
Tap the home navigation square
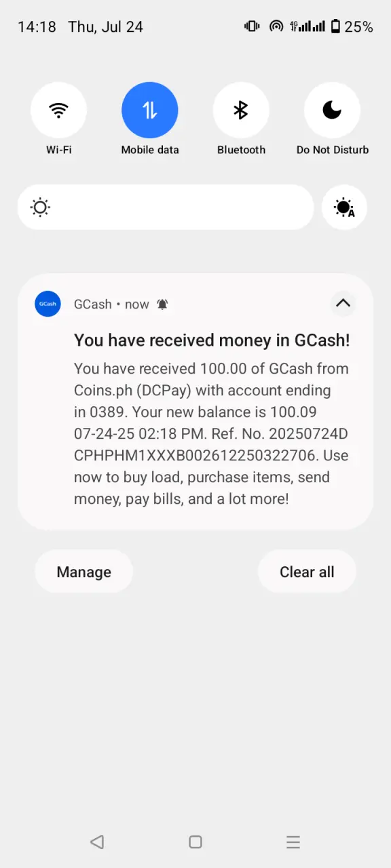pyautogui.click(x=195, y=842)
